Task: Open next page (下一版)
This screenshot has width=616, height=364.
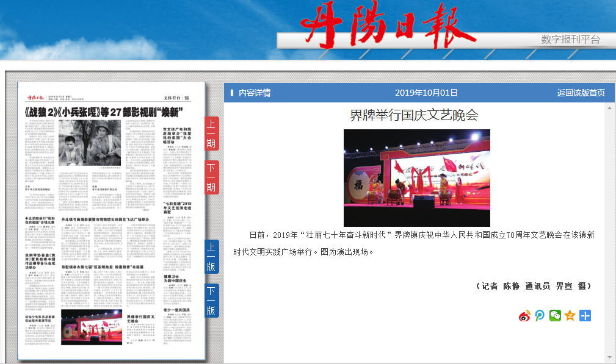Action: click(x=211, y=301)
